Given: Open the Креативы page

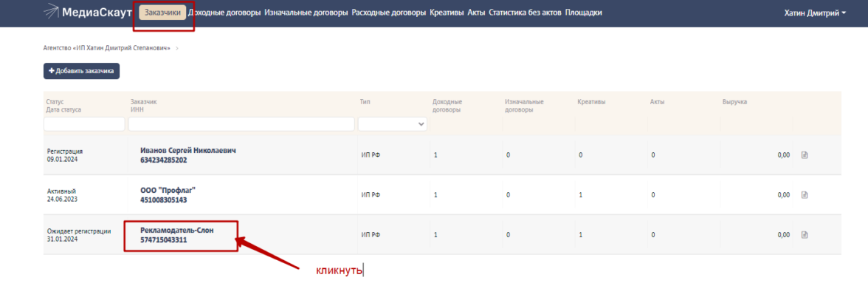Looking at the screenshot, I should [x=447, y=13].
